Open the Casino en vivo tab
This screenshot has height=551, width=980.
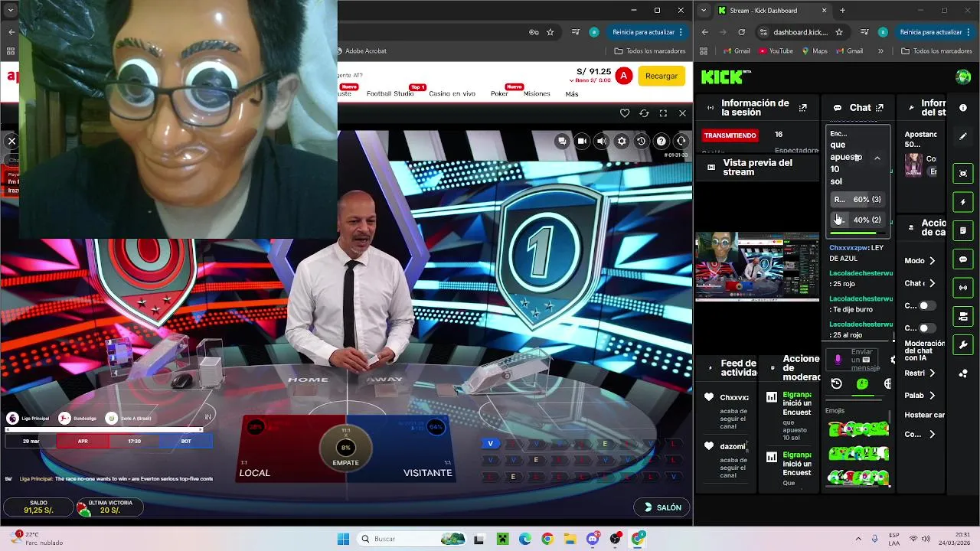452,93
